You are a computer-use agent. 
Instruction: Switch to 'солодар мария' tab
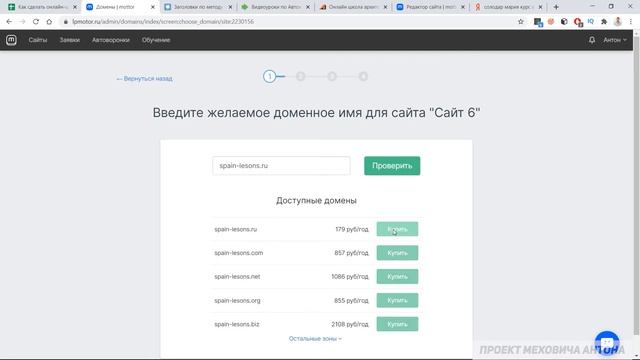pyautogui.click(x=508, y=7)
